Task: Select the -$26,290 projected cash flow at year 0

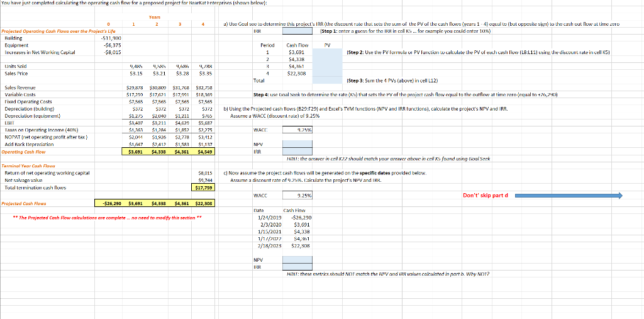Action: click(109, 203)
